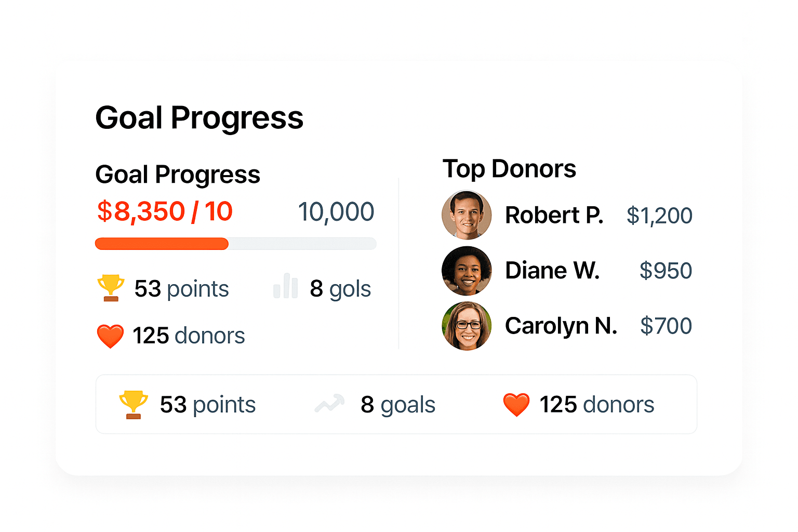
Task: Open the Goal Progress subsection label
Action: tap(178, 175)
